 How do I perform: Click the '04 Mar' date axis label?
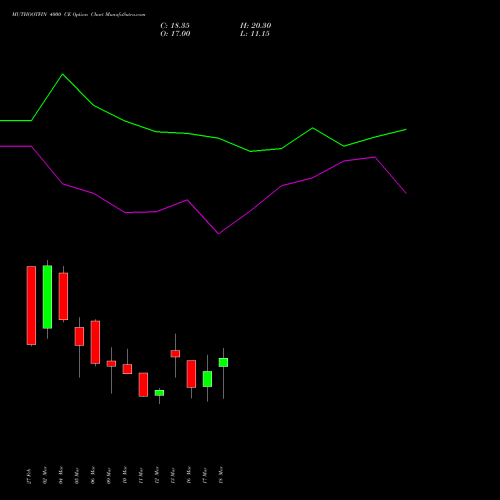click(x=61, y=475)
